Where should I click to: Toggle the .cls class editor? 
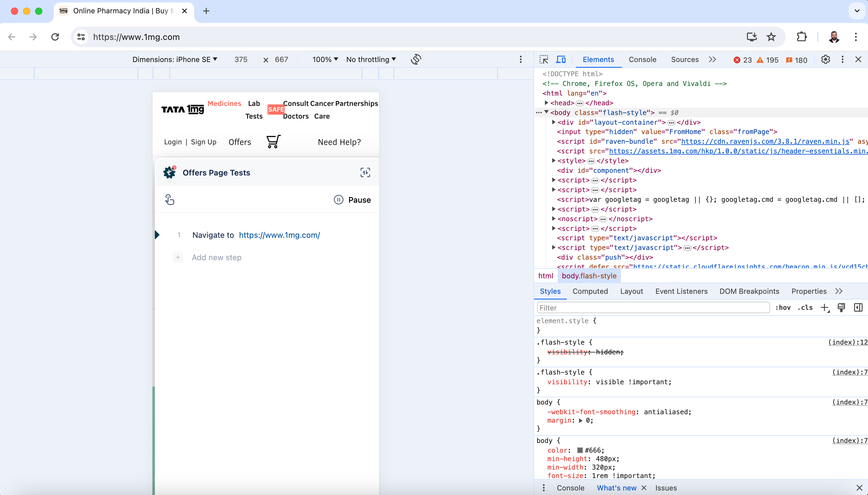click(x=805, y=307)
